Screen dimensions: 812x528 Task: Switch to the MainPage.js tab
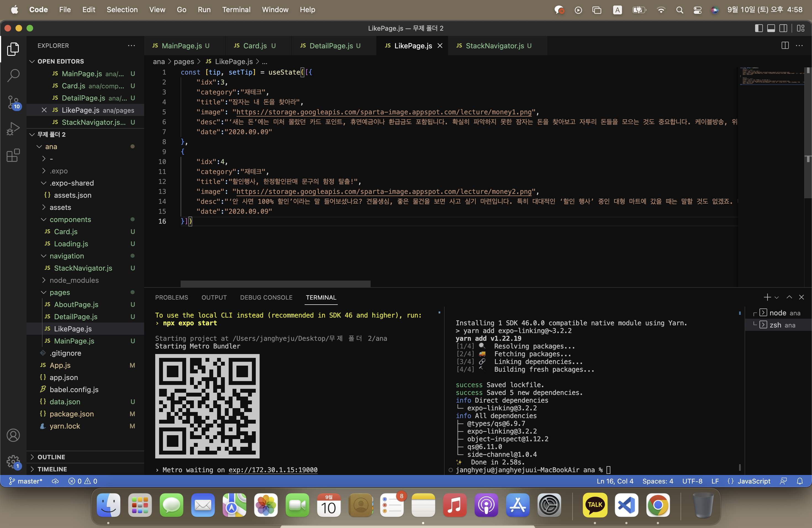pos(184,46)
